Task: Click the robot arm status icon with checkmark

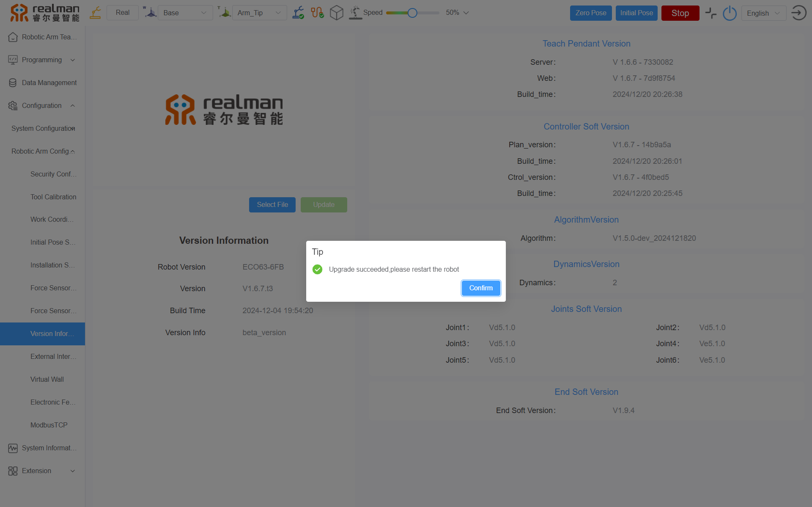Action: (x=298, y=13)
